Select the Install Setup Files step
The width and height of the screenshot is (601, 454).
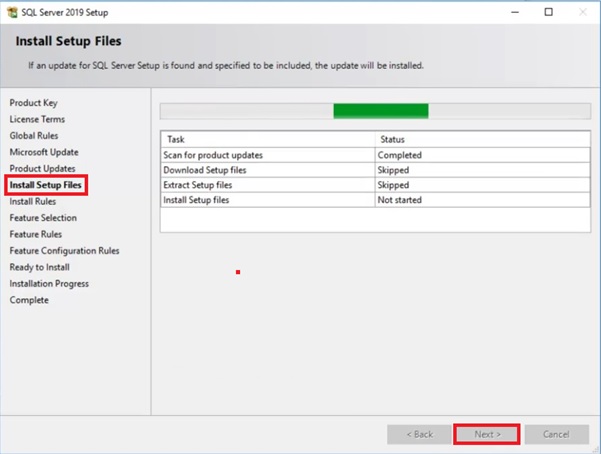(x=46, y=185)
